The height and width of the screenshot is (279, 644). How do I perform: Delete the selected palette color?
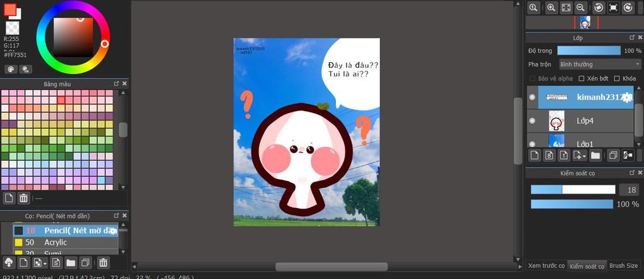(23, 198)
